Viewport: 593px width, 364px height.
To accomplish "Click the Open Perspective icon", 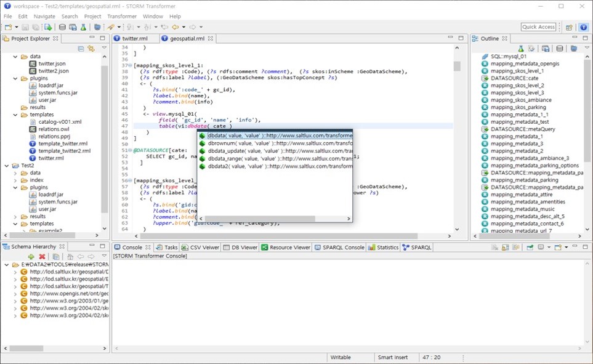I will (x=569, y=27).
